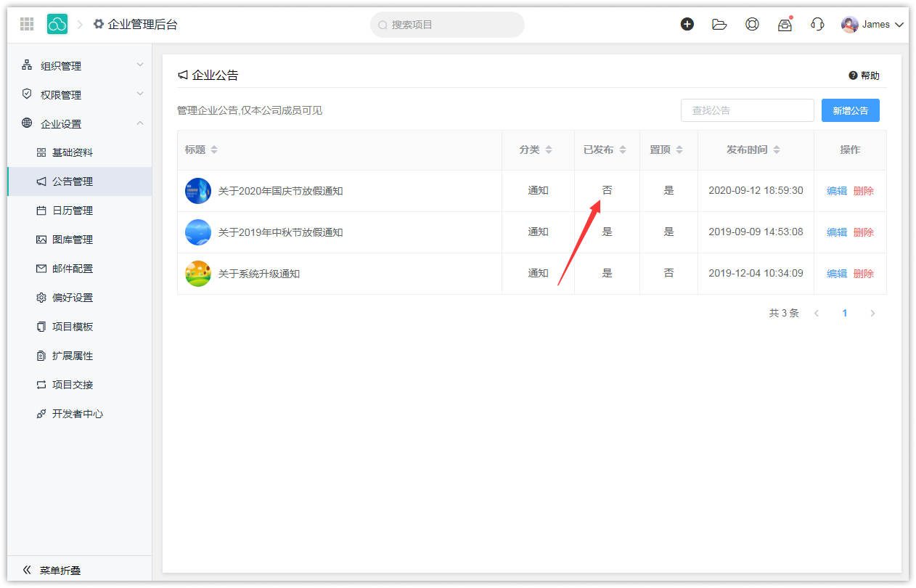916x588 pixels.
Task: Open the app grid launcher icon
Action: 27,24
